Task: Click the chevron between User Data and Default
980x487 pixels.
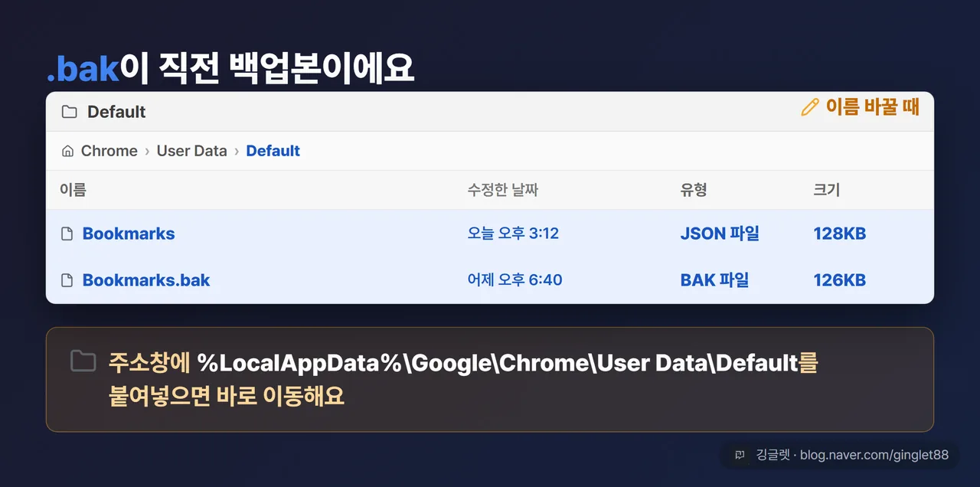Action: pyautogui.click(x=237, y=152)
